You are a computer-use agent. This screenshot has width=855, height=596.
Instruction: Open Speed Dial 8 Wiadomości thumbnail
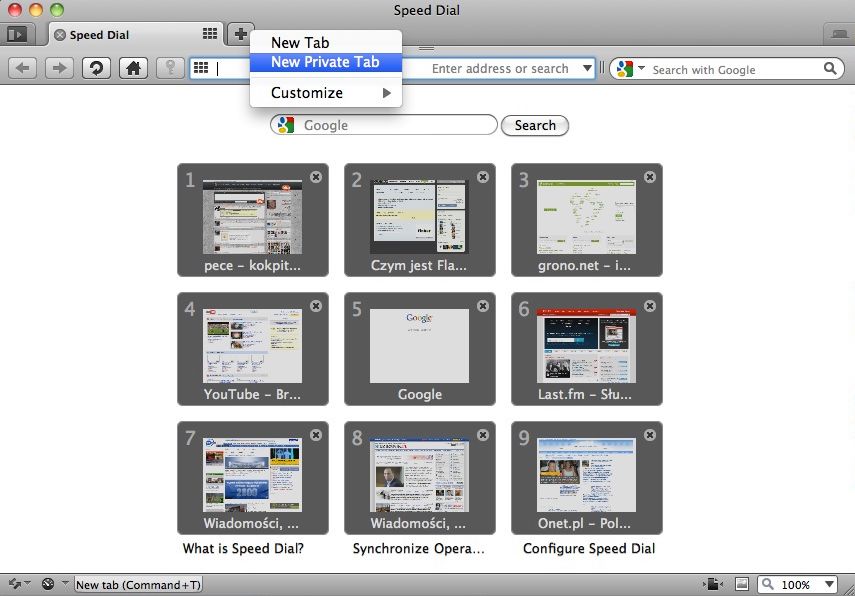[x=419, y=478]
